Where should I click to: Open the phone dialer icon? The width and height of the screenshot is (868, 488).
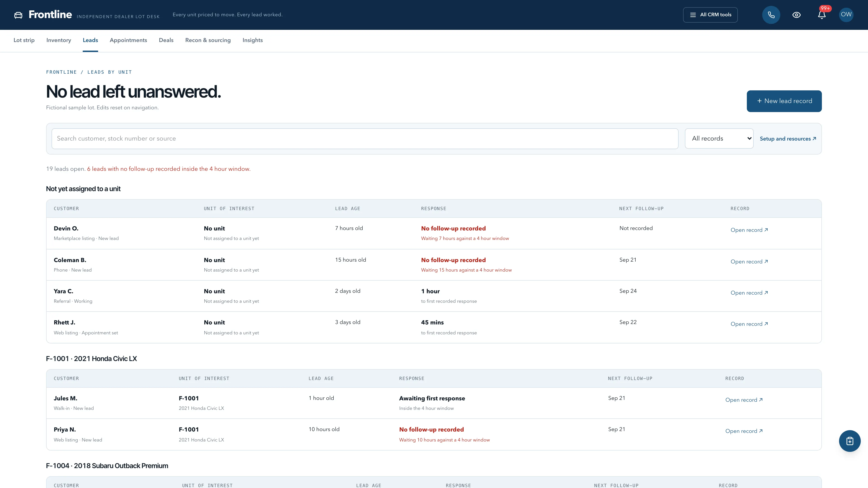point(771,15)
